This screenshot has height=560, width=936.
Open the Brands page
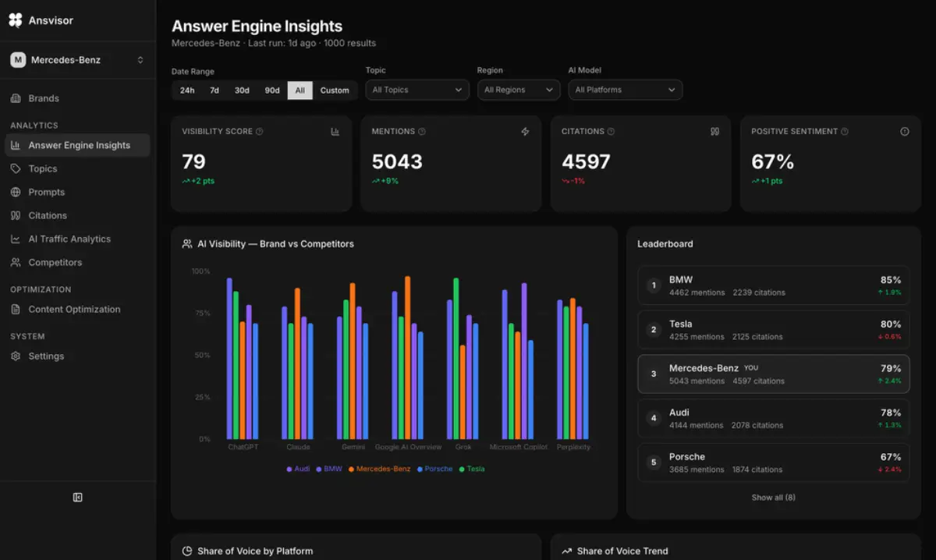(77, 98)
